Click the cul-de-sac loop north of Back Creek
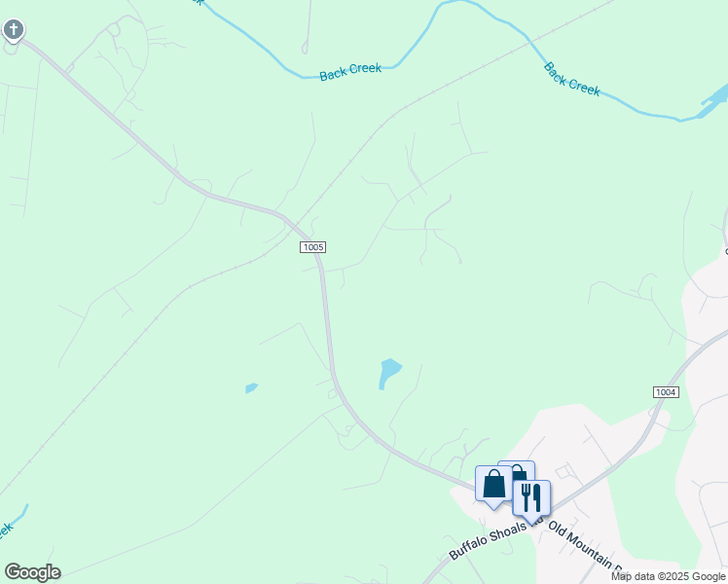This screenshot has height=584, width=728. [x=305, y=48]
